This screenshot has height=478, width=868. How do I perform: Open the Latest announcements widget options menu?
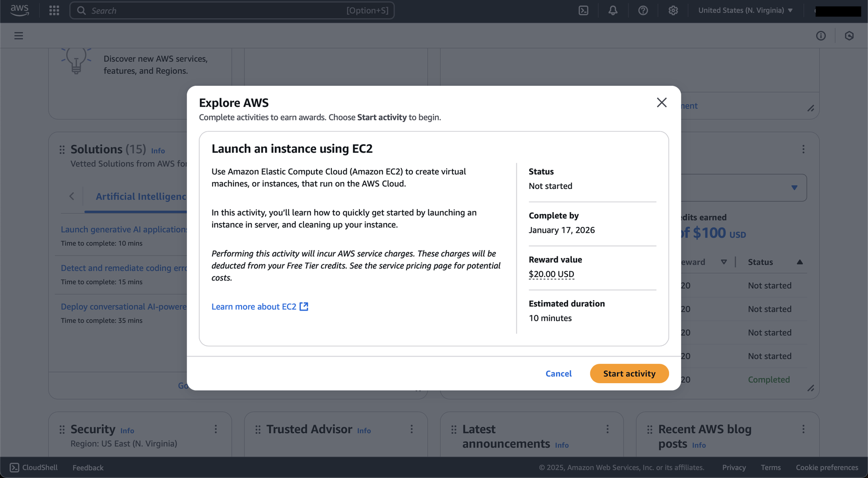tap(608, 430)
